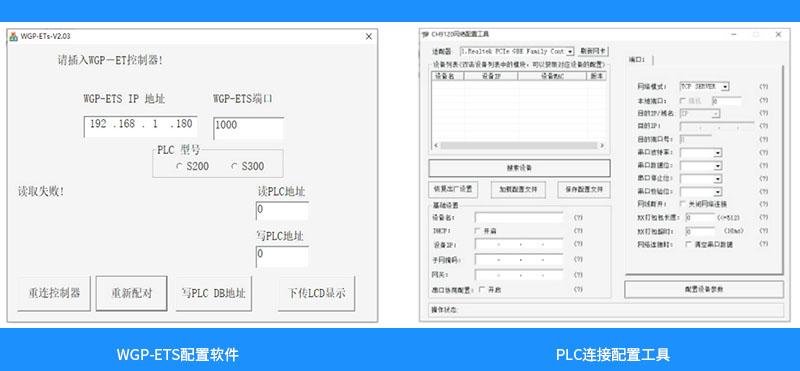This screenshot has height=371, width=800.
Task: Click the 恢复出厂设置 button
Action: pyautogui.click(x=453, y=189)
